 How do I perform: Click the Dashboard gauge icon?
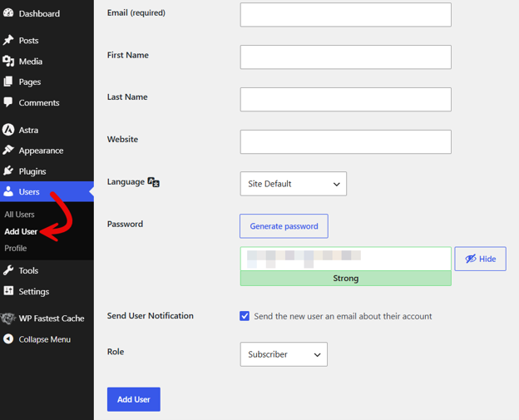click(x=8, y=13)
